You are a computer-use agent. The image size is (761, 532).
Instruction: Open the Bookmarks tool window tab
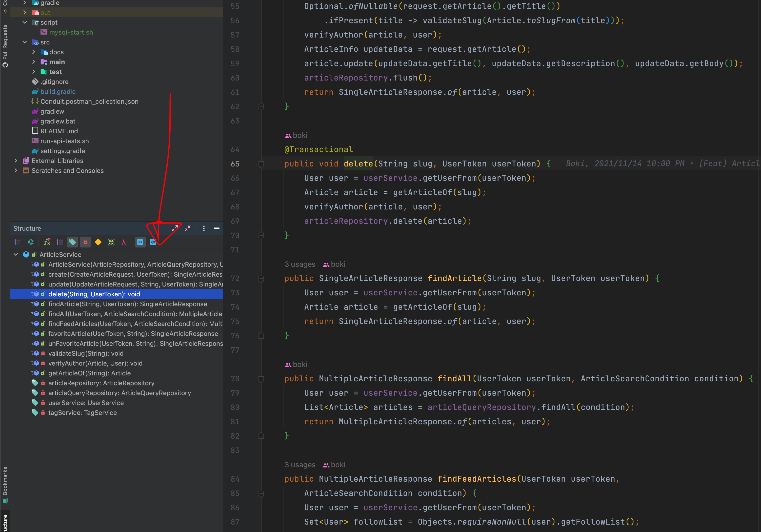(5, 484)
